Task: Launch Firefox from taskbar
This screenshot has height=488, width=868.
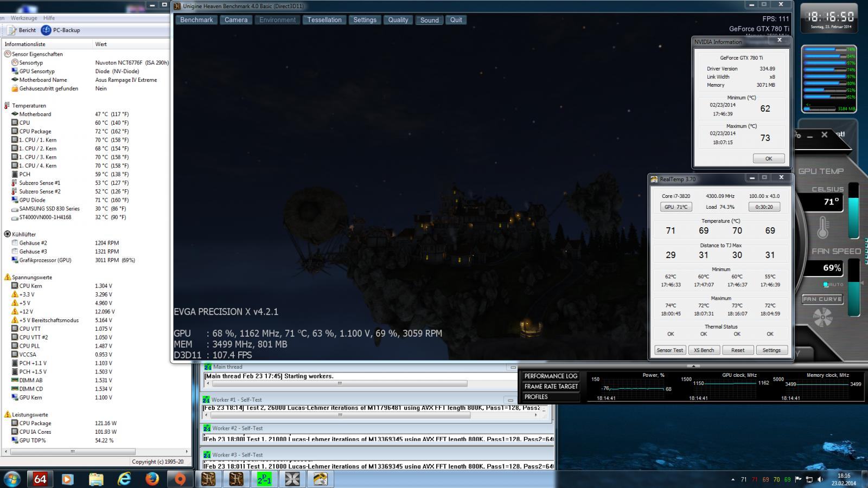Action: (152, 479)
